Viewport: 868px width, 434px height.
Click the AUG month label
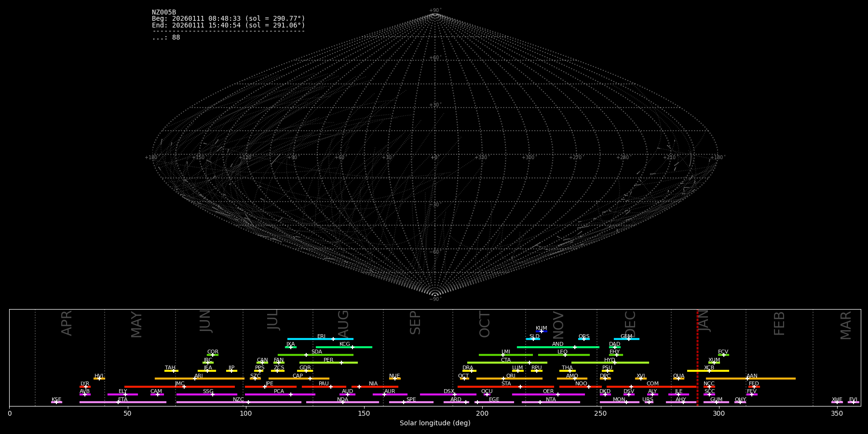[343, 324]
